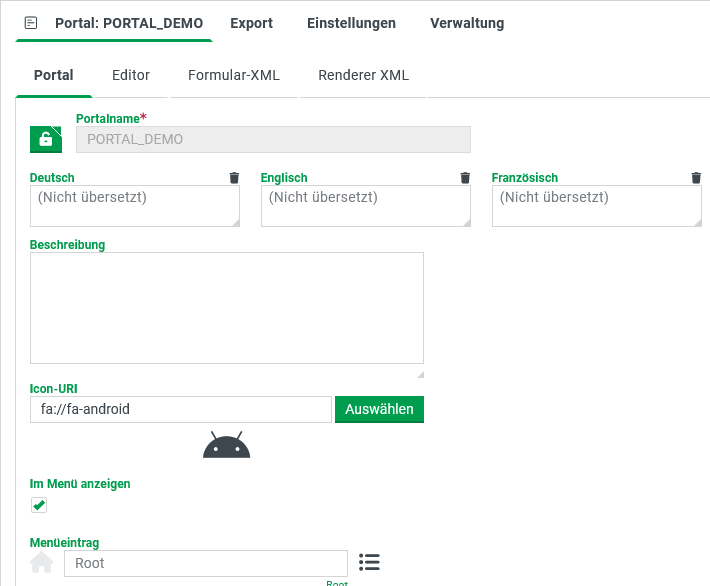
Task: Delete the Englisch translation via trash icon
Action: [465, 178]
